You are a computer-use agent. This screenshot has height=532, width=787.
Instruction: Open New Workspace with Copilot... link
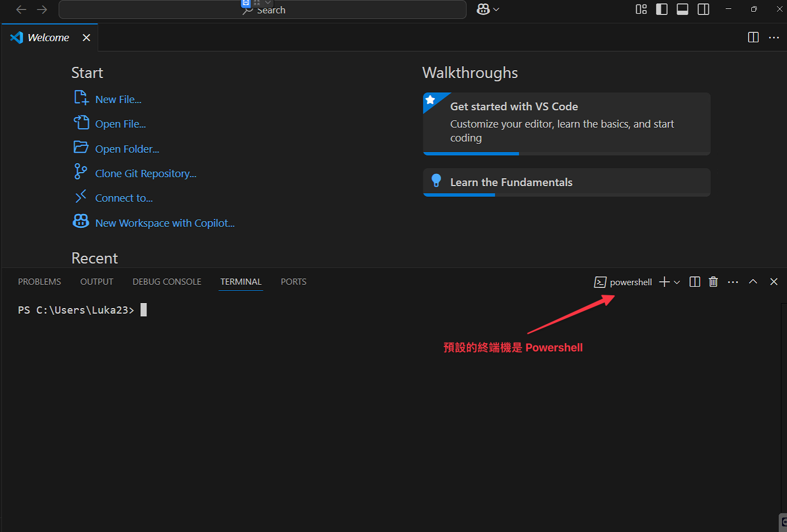(x=165, y=223)
